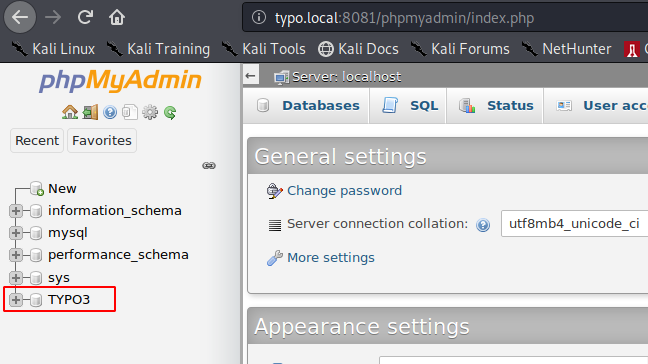The width and height of the screenshot is (648, 364).
Task: Click the Server localhost monitor icon
Action: click(x=281, y=77)
